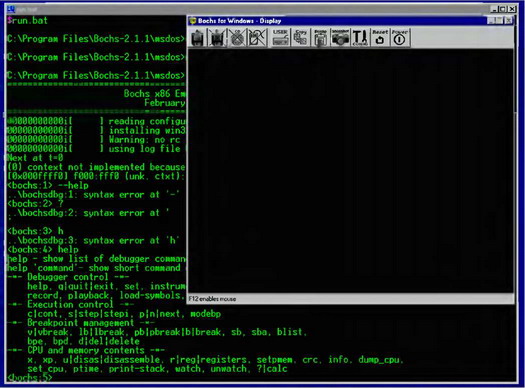The height and width of the screenshot is (388, 525).
Task: Click the Paste clipboard icon
Action: tap(320, 37)
